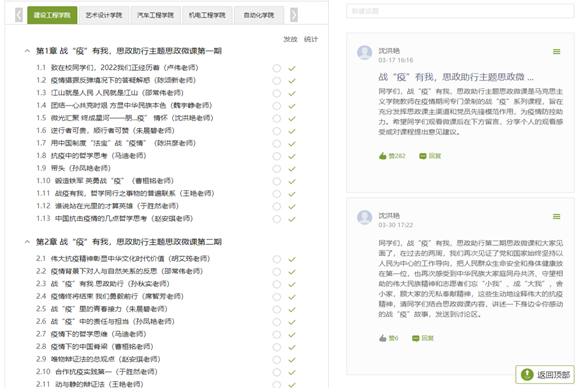The height and width of the screenshot is (388, 576).
Task: Open lesson 2.1 伟大抗疫精神 row
Action: pos(123,259)
